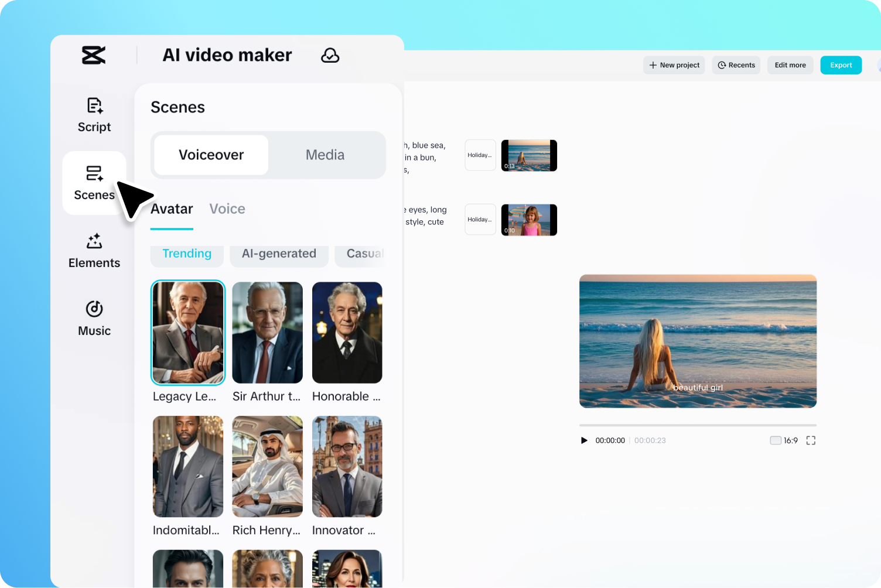This screenshot has width=881, height=588.
Task: Click the Edit more button
Action: [x=790, y=65]
